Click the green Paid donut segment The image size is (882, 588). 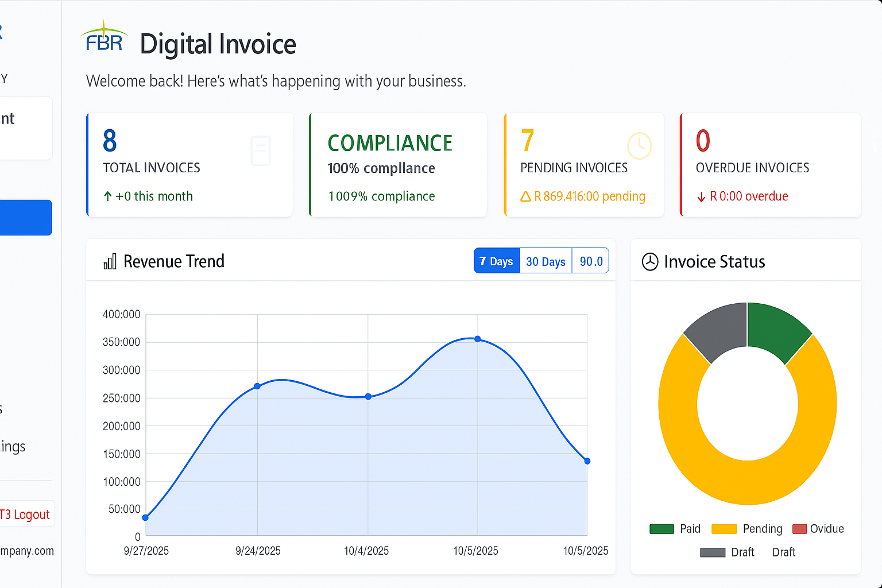coord(776,331)
